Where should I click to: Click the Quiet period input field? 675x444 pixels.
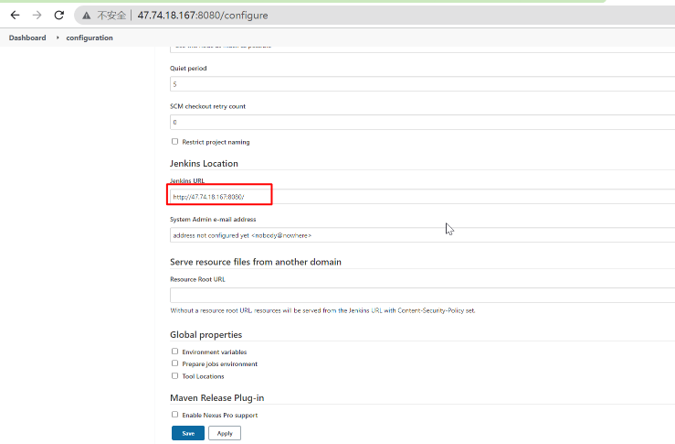[x=420, y=85]
